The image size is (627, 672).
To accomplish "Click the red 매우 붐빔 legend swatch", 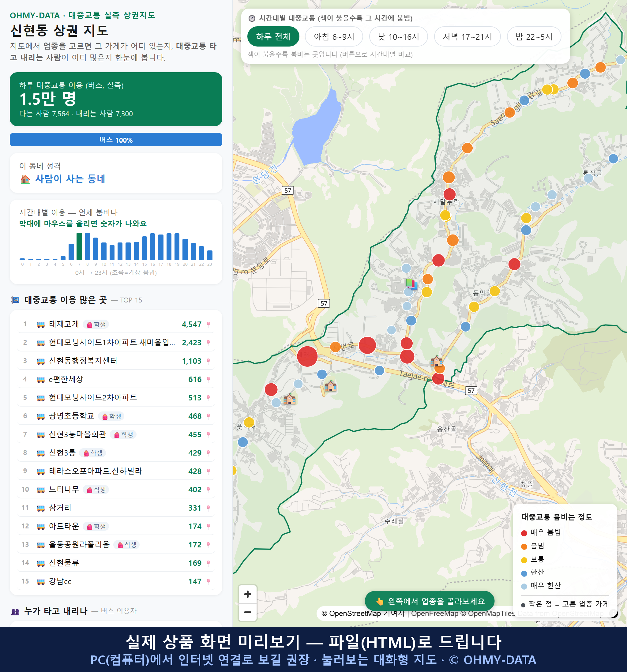I will (524, 533).
